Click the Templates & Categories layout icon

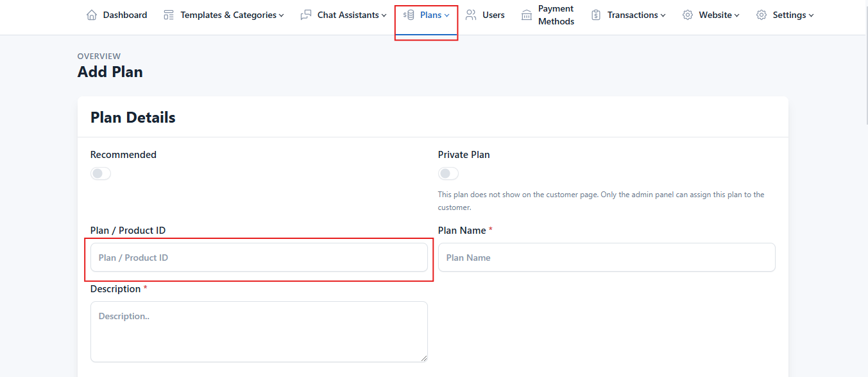(x=169, y=15)
